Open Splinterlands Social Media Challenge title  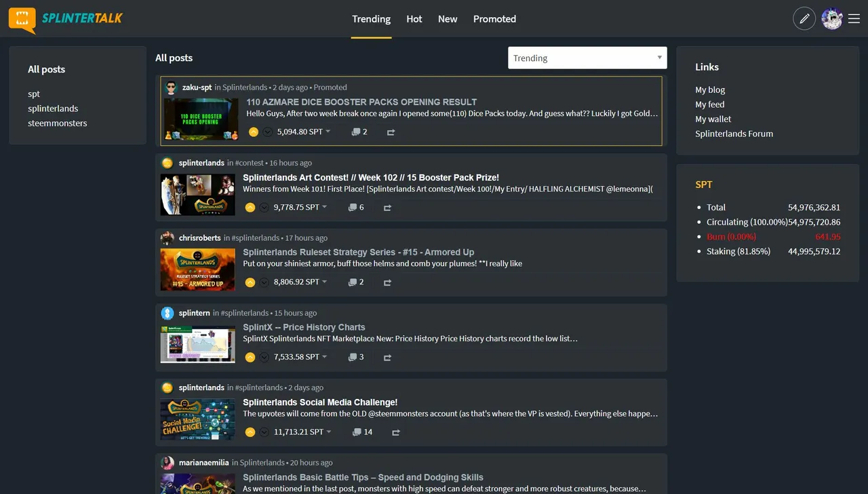tap(320, 402)
